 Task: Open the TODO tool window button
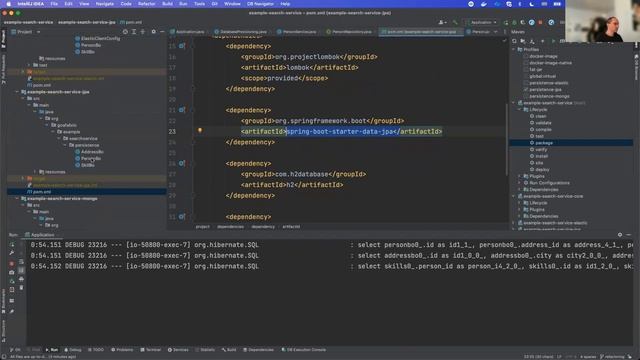click(x=96, y=350)
